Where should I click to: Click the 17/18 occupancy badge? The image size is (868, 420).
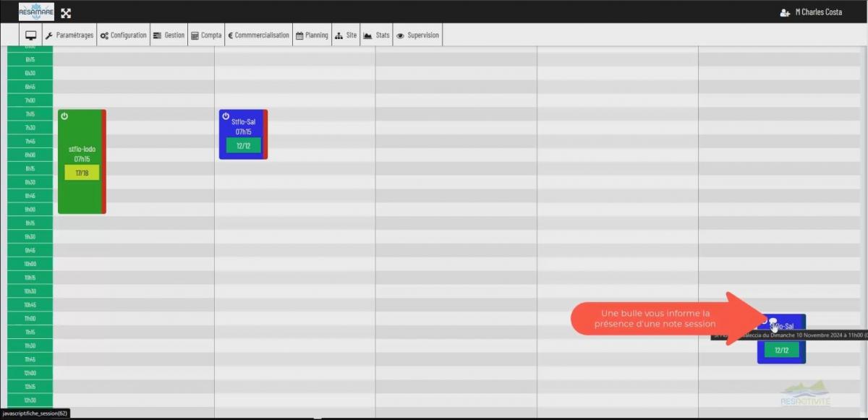coord(82,173)
